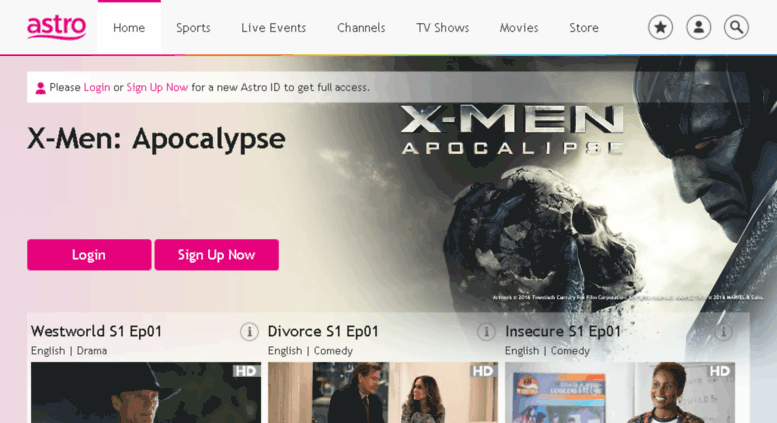Open the Divorce S1 Ep01 title

coord(323,331)
